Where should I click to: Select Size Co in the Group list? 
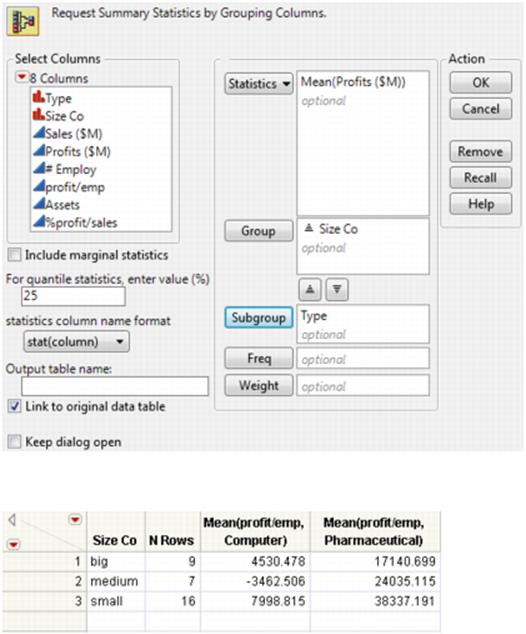338,229
